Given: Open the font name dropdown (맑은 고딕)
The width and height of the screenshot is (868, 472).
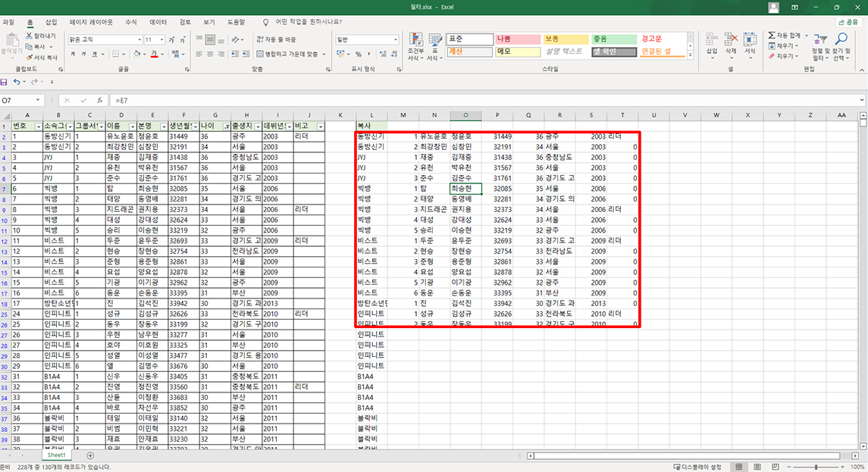Looking at the screenshot, I should 139,40.
